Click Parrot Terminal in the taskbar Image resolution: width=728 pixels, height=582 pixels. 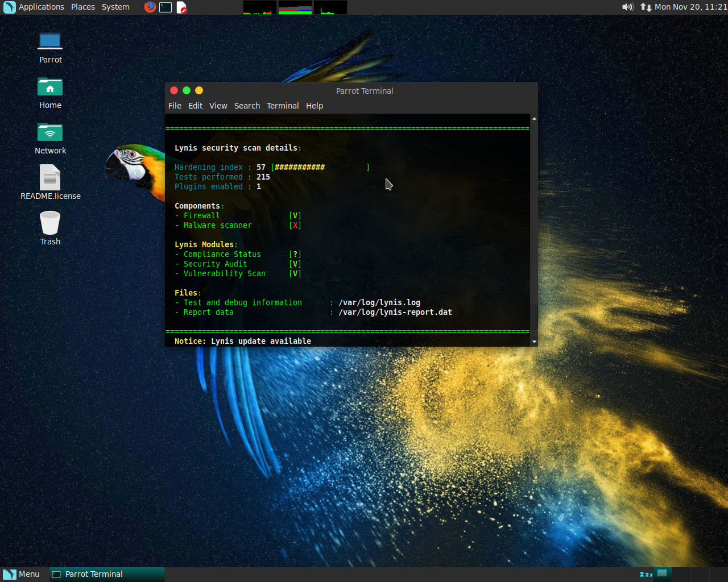click(x=107, y=574)
